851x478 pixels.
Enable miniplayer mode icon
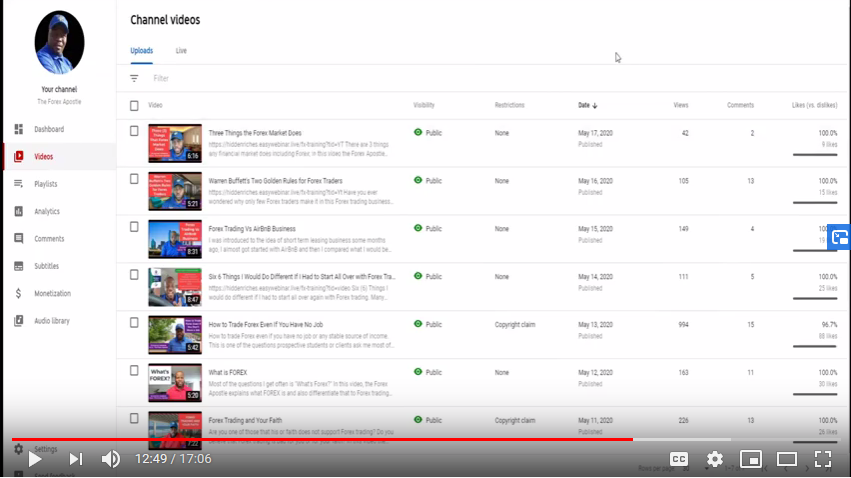click(x=751, y=459)
